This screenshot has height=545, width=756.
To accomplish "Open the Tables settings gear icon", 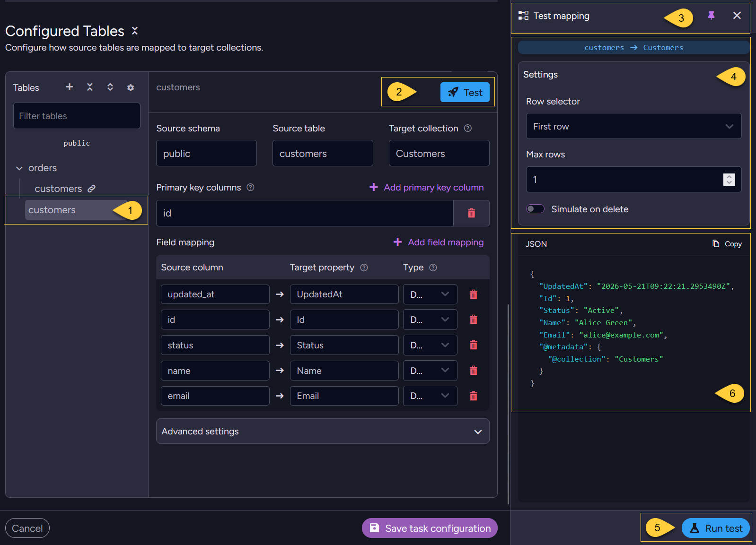I will [x=131, y=87].
